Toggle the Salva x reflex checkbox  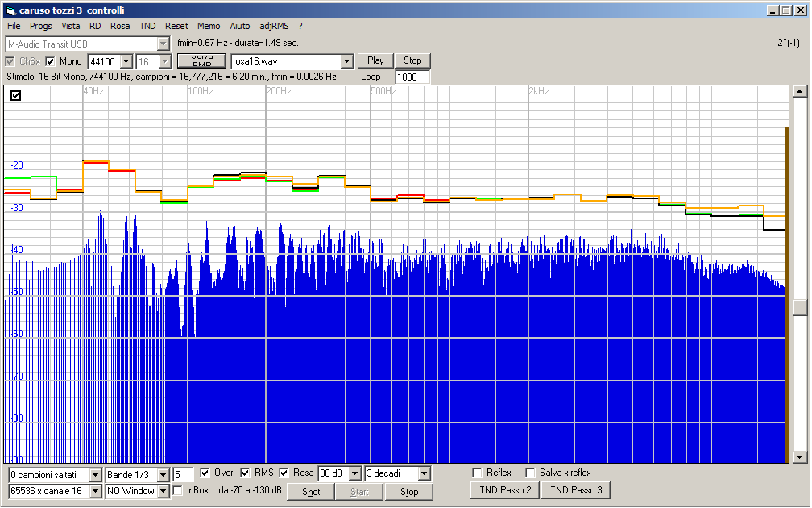[530, 473]
